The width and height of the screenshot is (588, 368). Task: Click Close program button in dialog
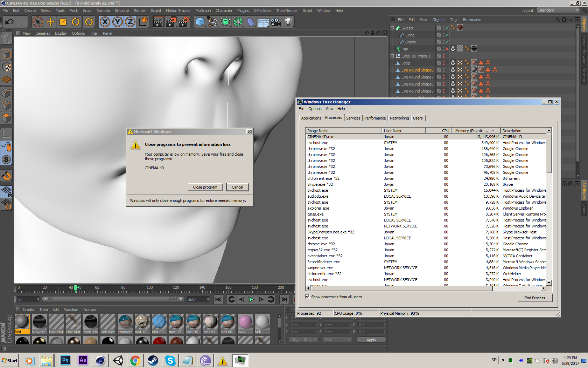click(x=205, y=187)
